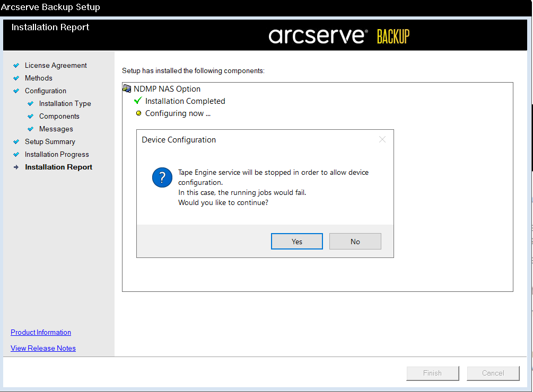Image resolution: width=533 pixels, height=392 pixels.
Task: Open the View Release Notes link
Action: [x=43, y=348]
